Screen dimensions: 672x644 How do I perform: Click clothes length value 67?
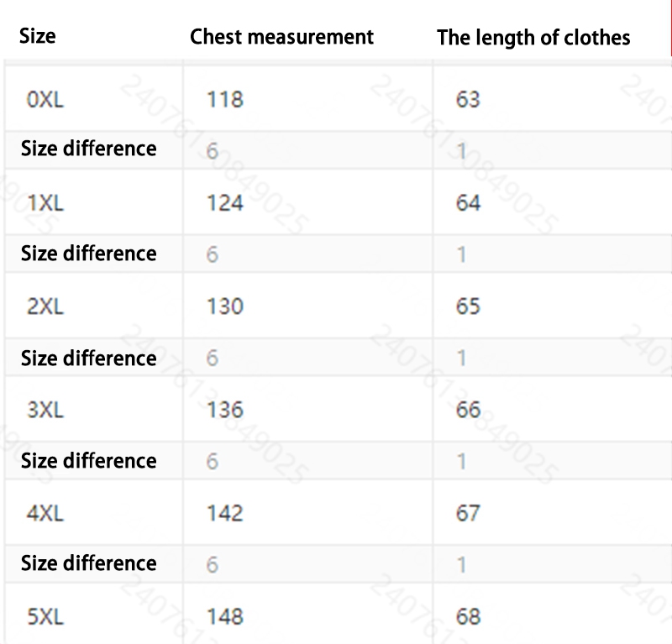468,513
